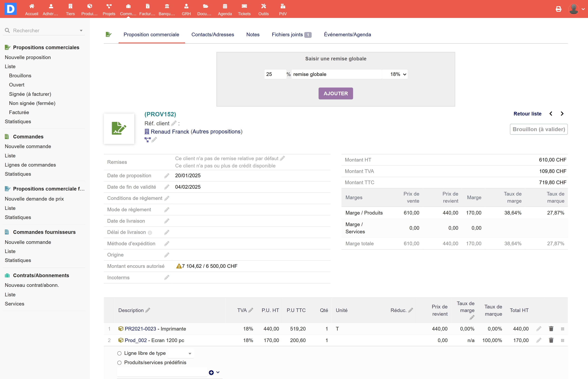588x379 pixels.
Task: Select Produits/services prédéfinis radio button
Action: pyautogui.click(x=120, y=363)
